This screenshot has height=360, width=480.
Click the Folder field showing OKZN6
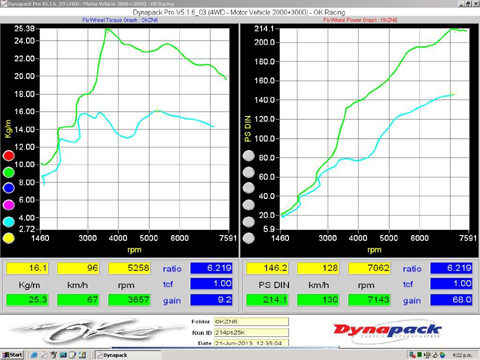tap(251, 322)
